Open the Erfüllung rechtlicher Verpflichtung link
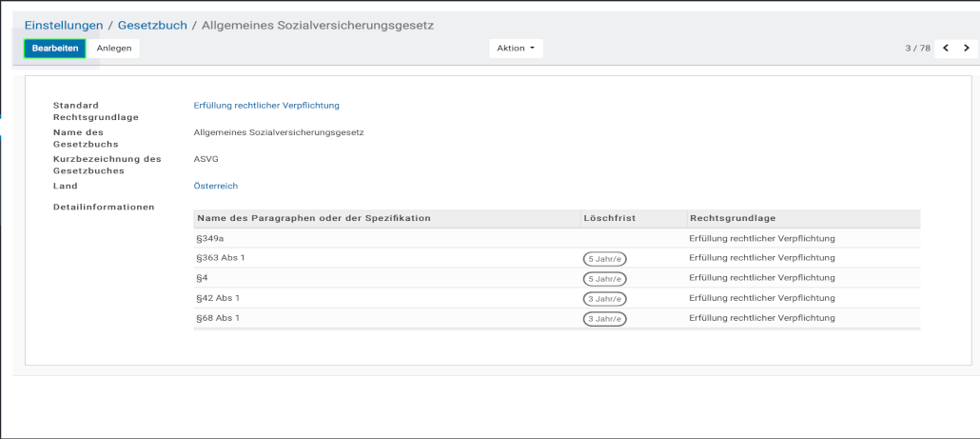 point(266,106)
